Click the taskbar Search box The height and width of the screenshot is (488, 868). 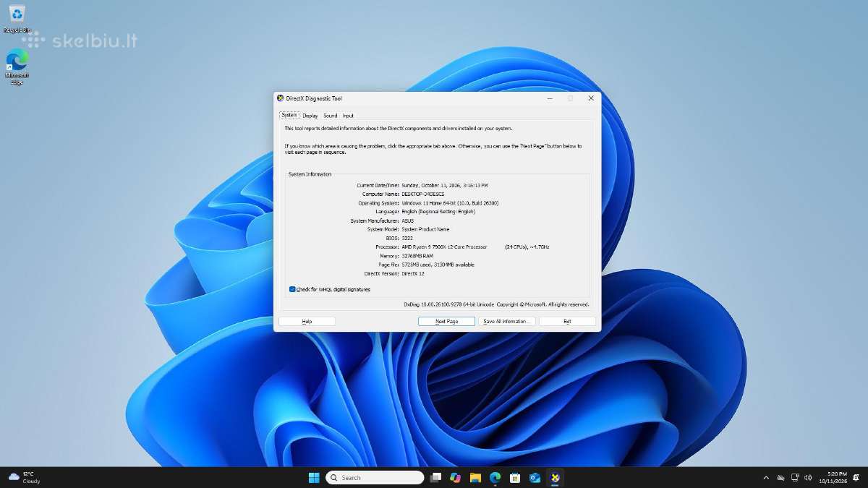(375, 477)
